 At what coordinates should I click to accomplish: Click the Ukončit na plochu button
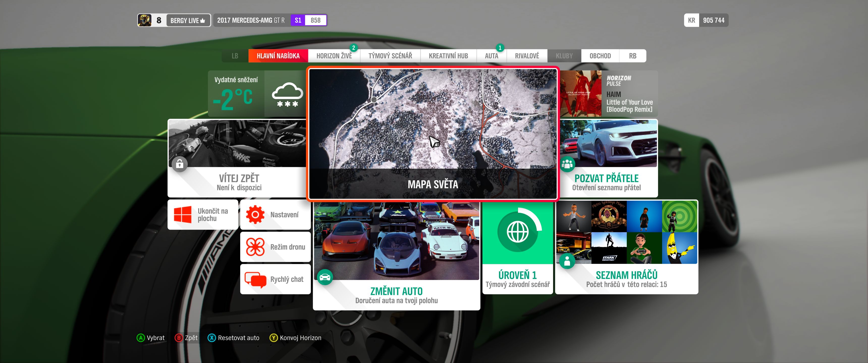pos(203,215)
